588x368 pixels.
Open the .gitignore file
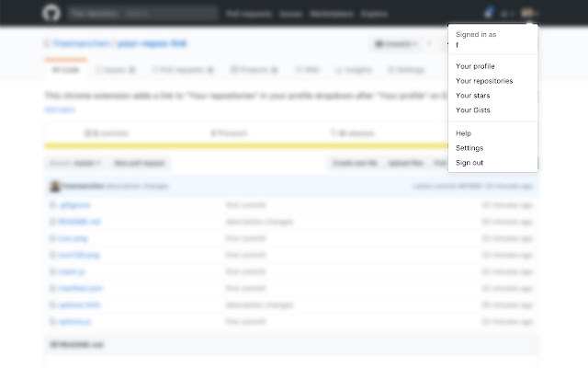(x=74, y=205)
